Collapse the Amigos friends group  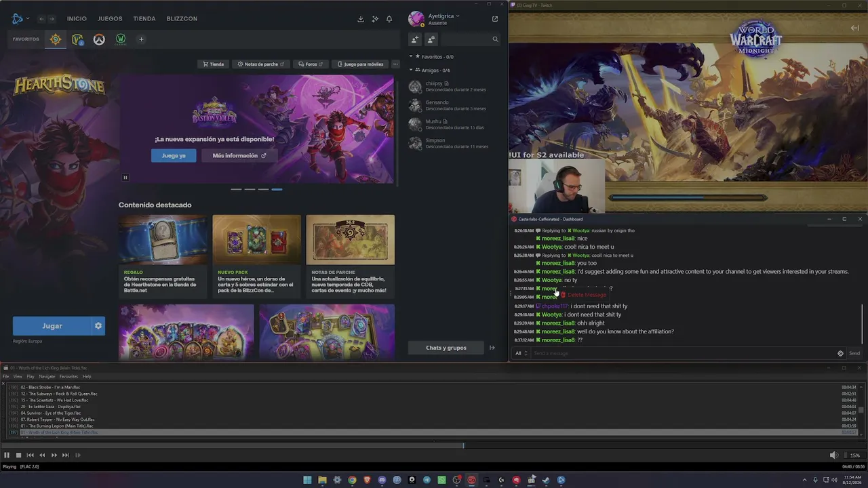[411, 70]
